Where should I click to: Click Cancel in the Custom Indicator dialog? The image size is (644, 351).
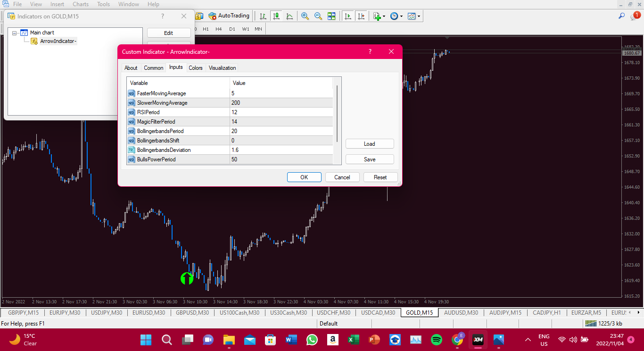click(x=342, y=177)
